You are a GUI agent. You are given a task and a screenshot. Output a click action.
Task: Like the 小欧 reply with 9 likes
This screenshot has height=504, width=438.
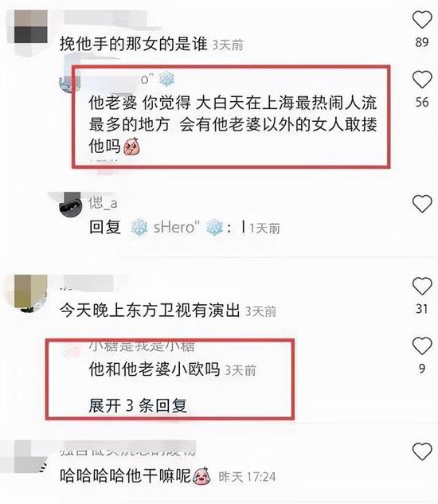coord(422,346)
